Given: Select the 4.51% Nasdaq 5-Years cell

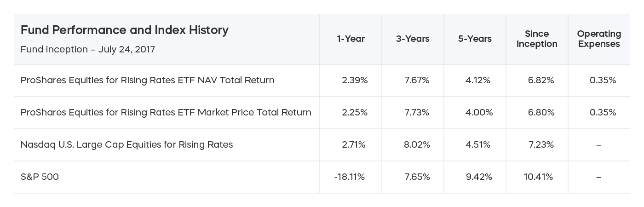Looking at the screenshot, I should (478, 145).
